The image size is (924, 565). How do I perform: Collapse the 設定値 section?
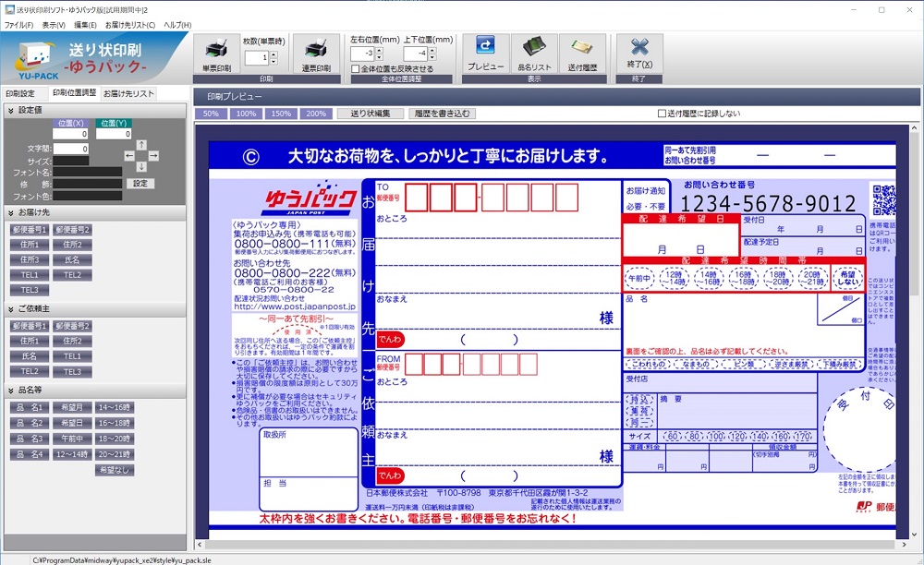10,110
